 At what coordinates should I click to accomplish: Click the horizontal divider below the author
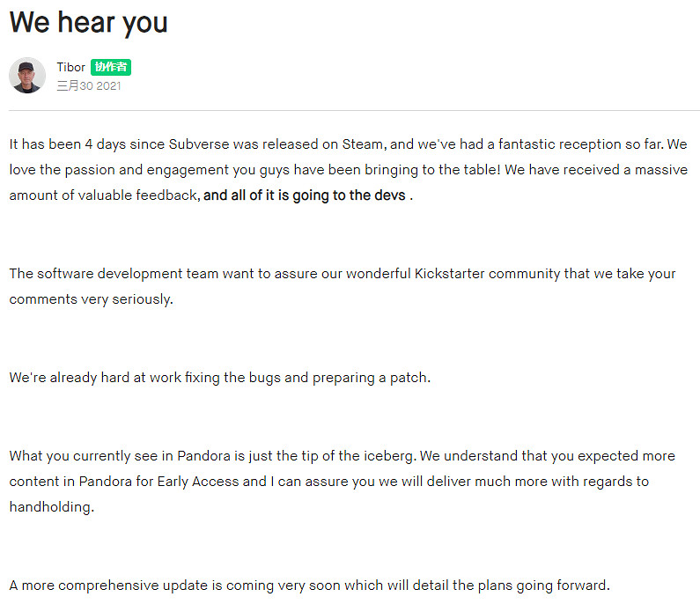(x=352, y=111)
